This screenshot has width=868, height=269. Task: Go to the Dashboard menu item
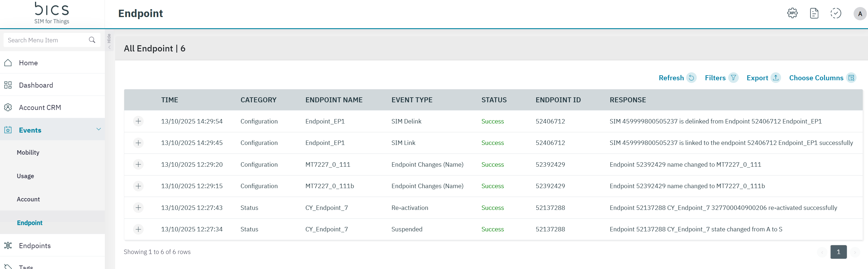(x=36, y=85)
